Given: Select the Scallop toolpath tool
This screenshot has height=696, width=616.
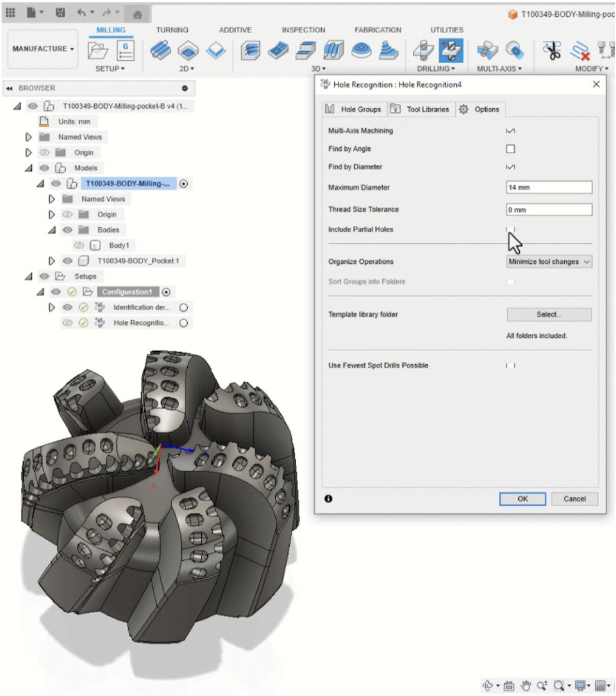Looking at the screenshot, I should (361, 51).
